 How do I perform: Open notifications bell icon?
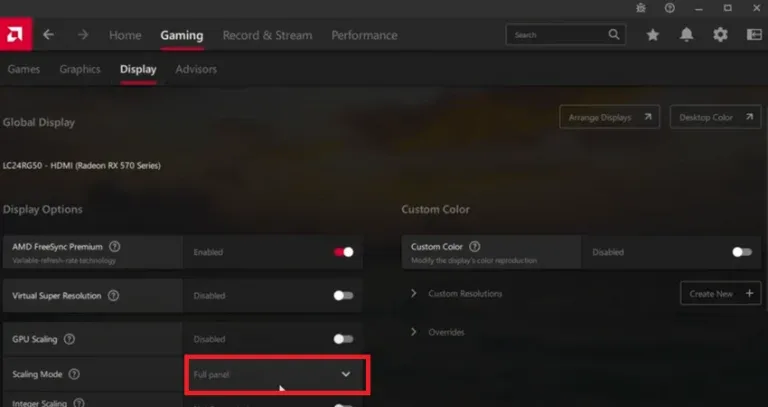pyautogui.click(x=687, y=35)
